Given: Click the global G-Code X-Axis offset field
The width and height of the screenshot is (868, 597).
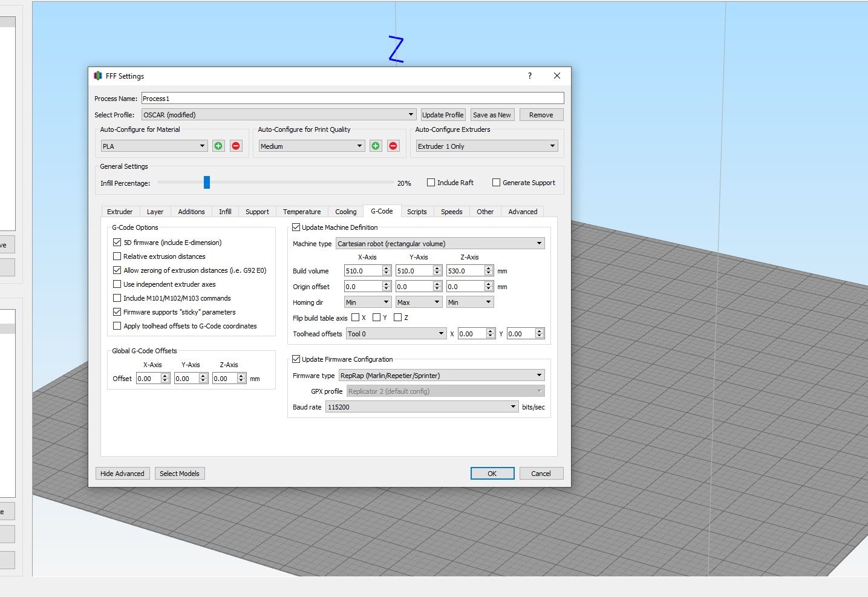Looking at the screenshot, I should pos(149,378).
